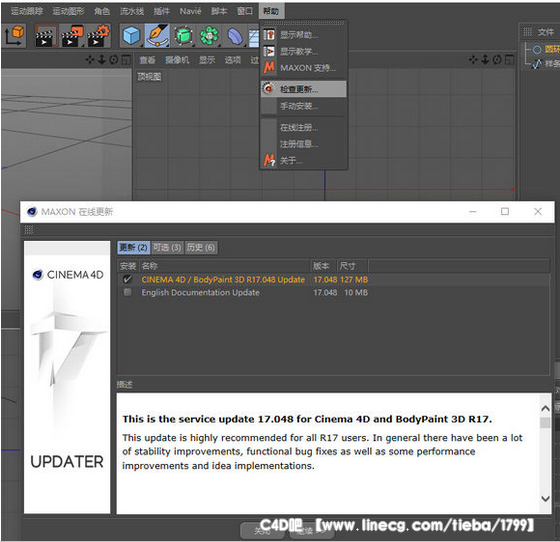Check the English Documentation Update checkbox
The width and height of the screenshot is (560, 542).
(128, 292)
